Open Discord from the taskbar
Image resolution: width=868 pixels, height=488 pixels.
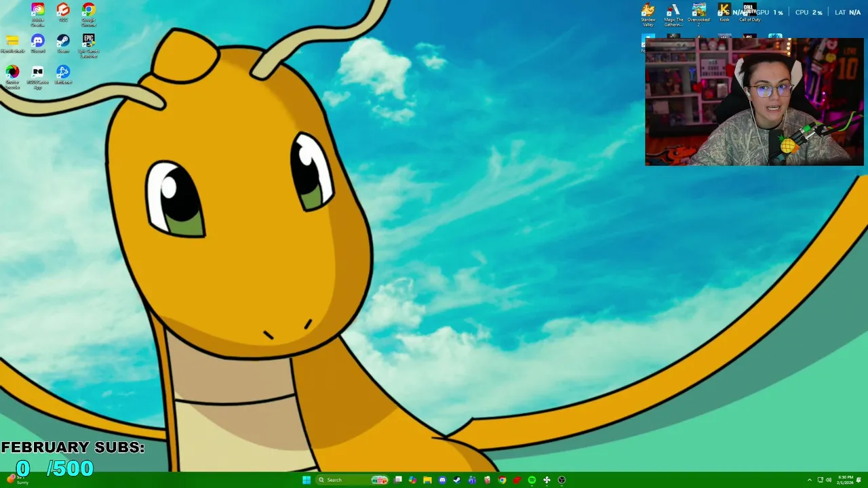pyautogui.click(x=442, y=480)
